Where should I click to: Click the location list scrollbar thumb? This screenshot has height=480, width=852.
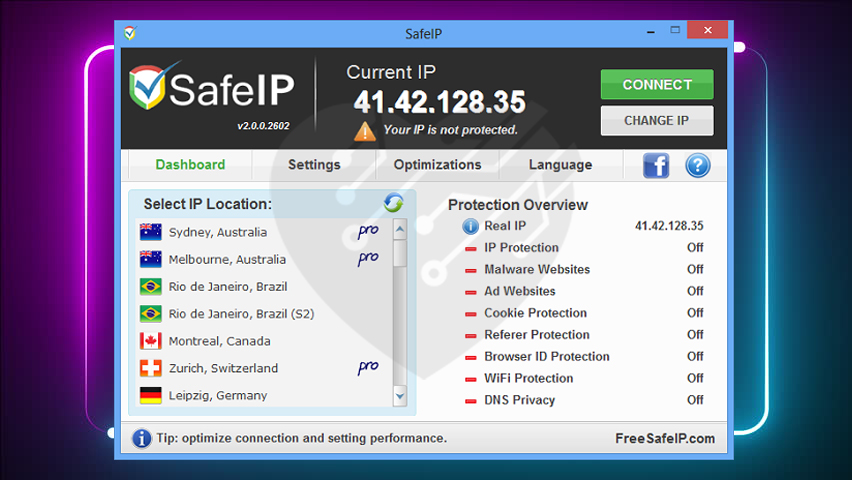pos(400,253)
